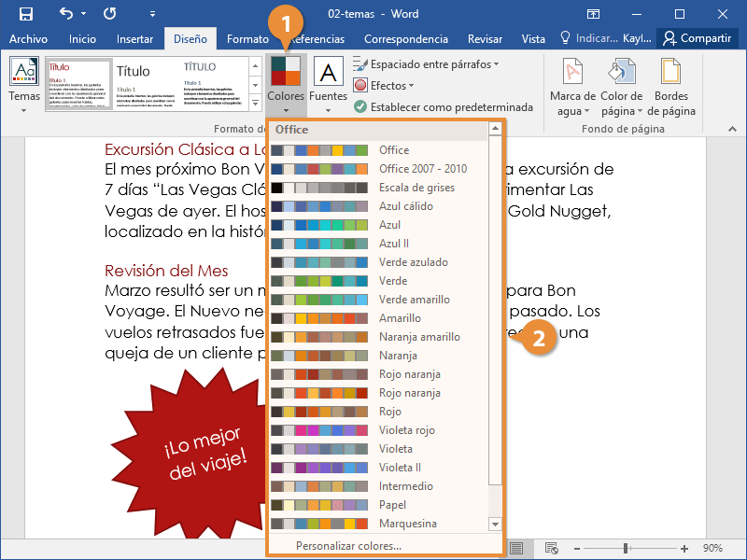747x560 pixels.
Task: Click the zoom in plus button
Action: coord(684,549)
